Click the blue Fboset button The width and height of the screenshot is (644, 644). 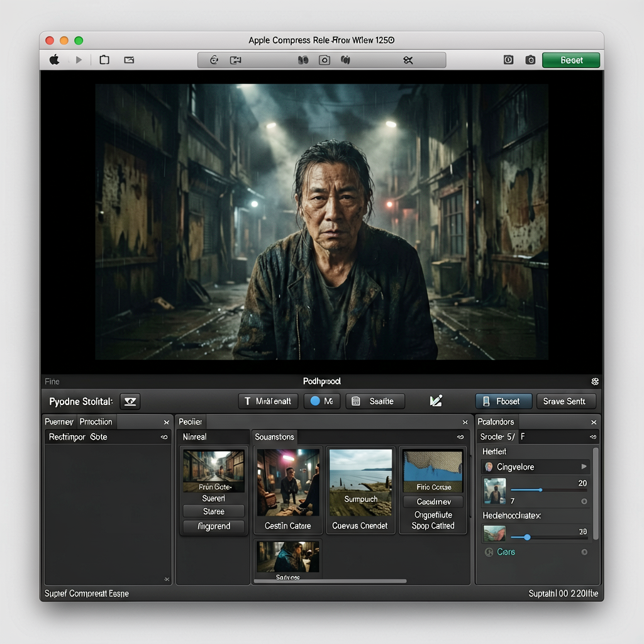pyautogui.click(x=504, y=401)
